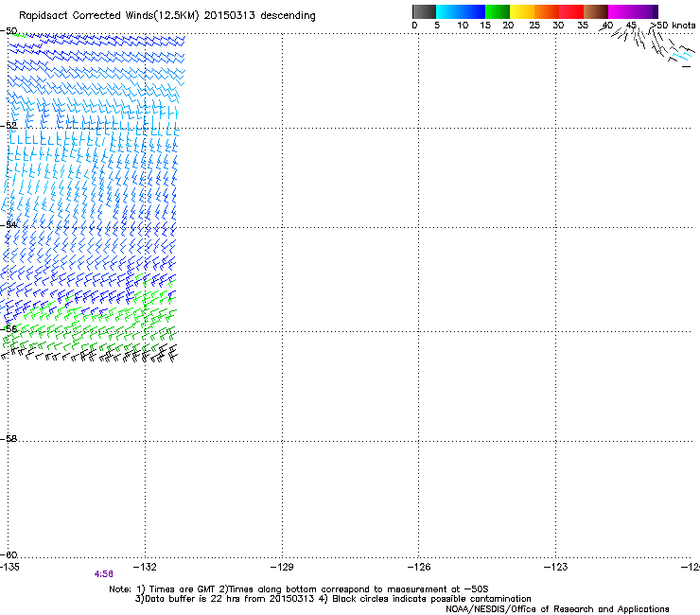The width and height of the screenshot is (700, 615).
Task: Click the note 'Times are GMT'
Action: click(183, 589)
